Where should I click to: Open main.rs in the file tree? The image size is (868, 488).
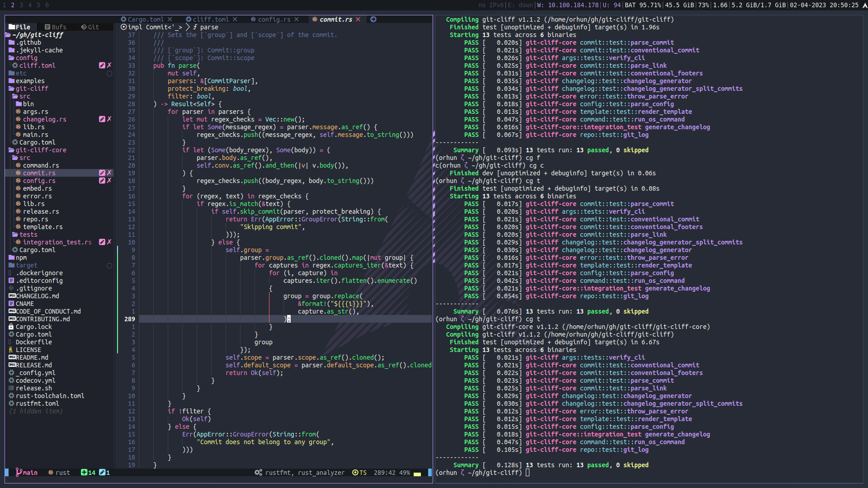coord(35,135)
